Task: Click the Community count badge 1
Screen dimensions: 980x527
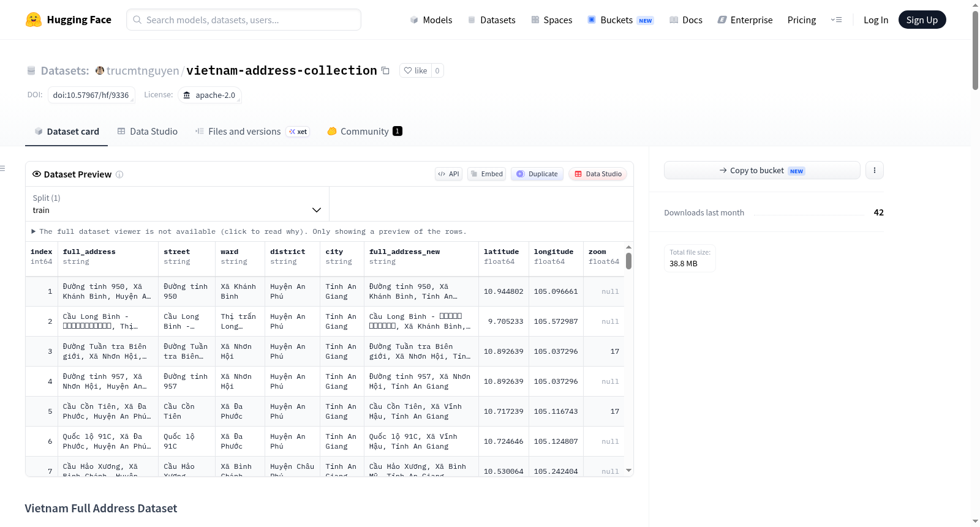Action: tap(398, 131)
